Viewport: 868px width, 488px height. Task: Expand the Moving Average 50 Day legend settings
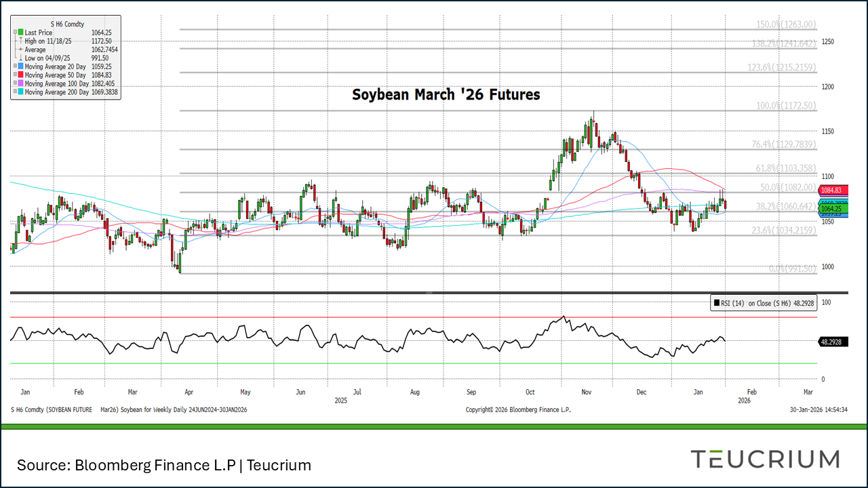coord(14,75)
